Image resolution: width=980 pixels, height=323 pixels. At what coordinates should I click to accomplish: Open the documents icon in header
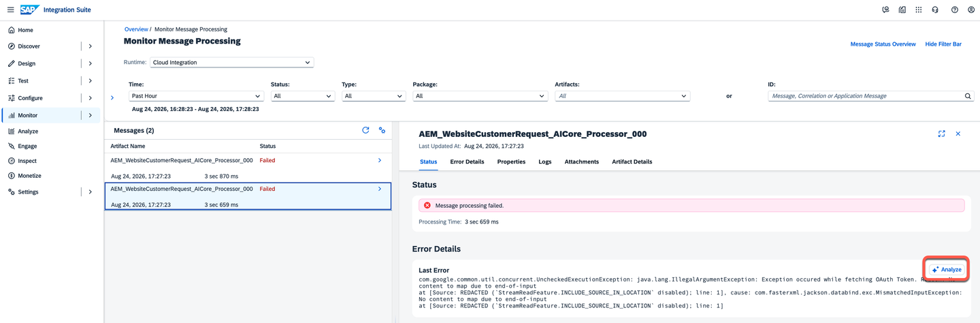(902, 10)
